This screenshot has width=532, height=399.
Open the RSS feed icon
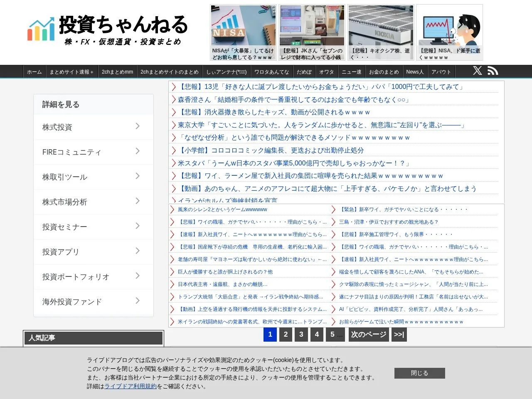(493, 71)
